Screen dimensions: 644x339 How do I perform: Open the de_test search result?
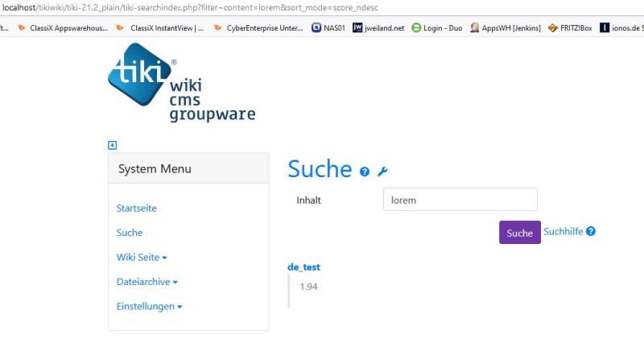click(304, 267)
